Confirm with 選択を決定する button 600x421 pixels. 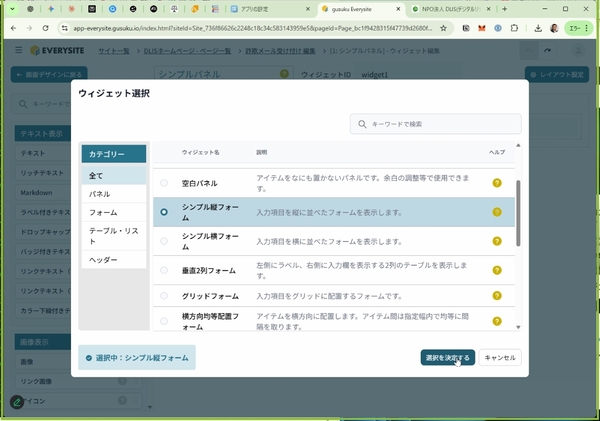click(447, 357)
